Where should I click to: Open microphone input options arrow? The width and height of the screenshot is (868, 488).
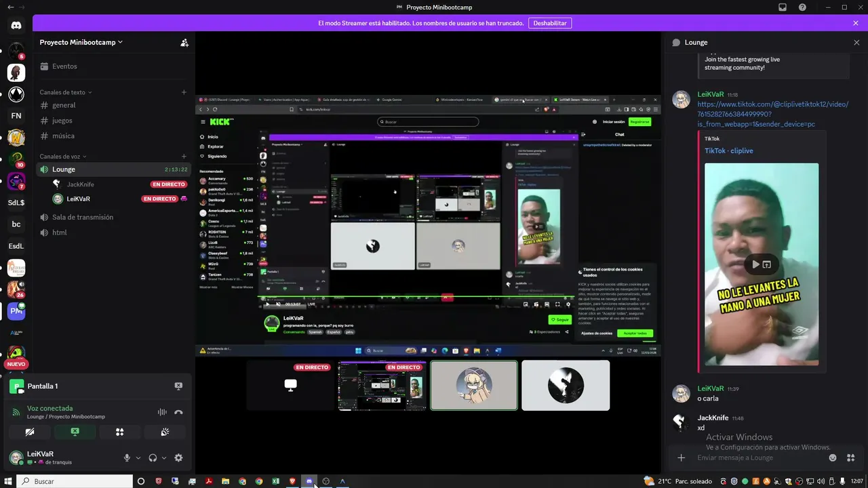point(138,457)
